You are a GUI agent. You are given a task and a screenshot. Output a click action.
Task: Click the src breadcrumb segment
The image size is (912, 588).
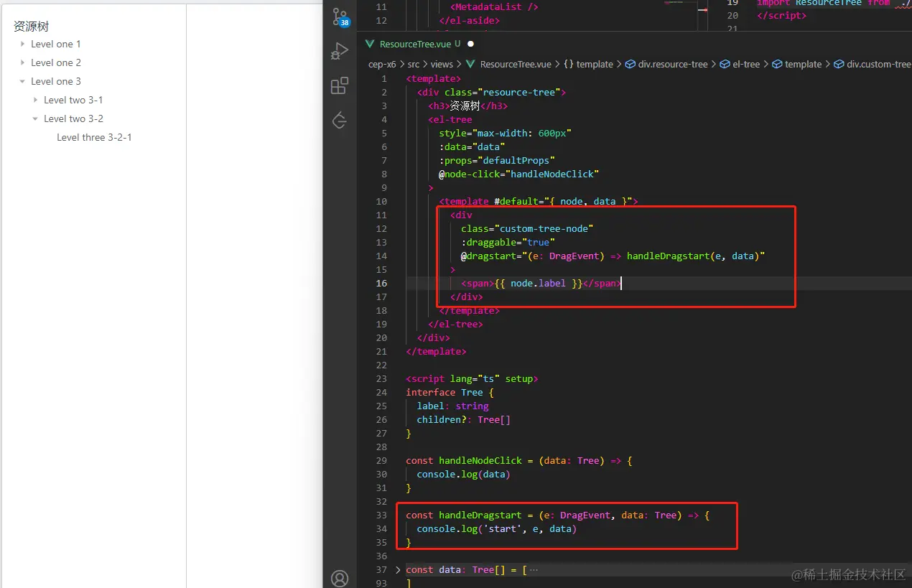pyautogui.click(x=414, y=64)
